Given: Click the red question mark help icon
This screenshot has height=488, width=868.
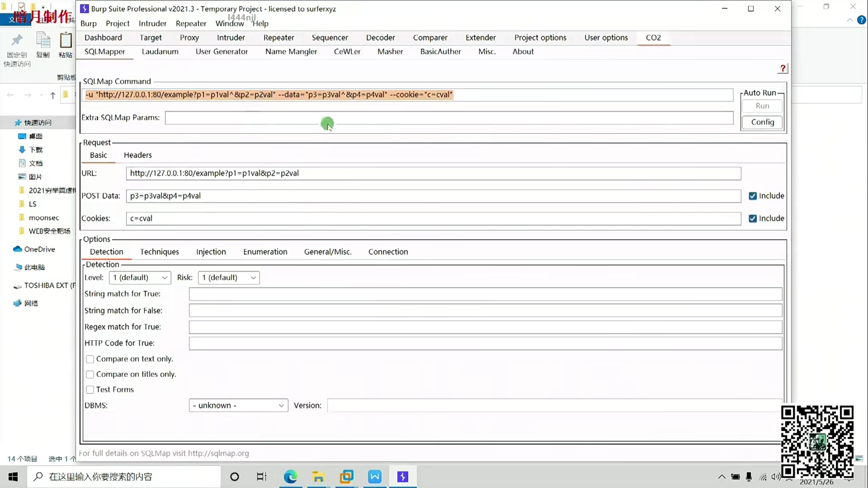Looking at the screenshot, I should point(783,68).
